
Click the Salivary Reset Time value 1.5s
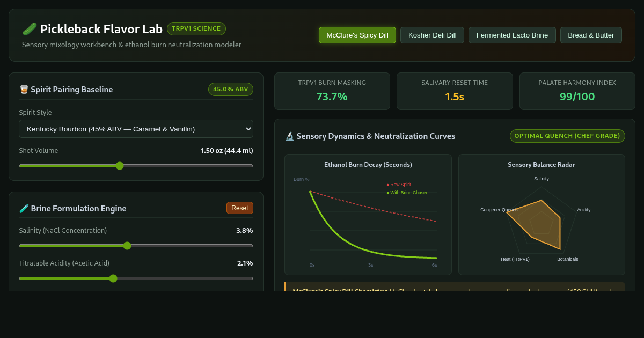[455, 97]
